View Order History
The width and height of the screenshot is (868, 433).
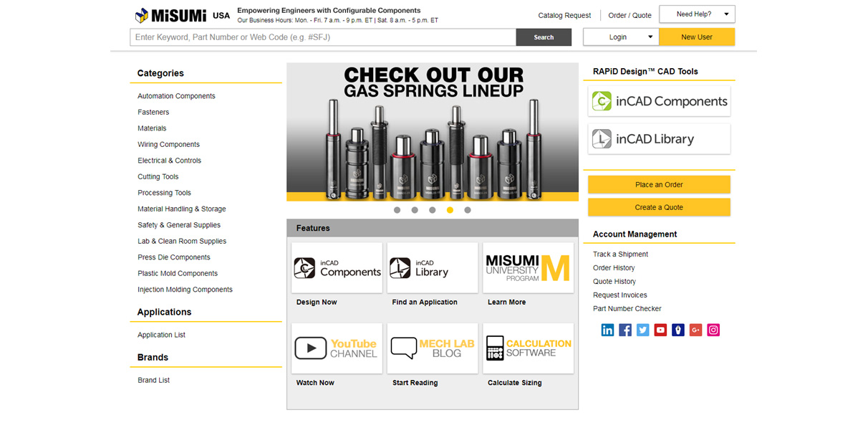click(x=614, y=267)
